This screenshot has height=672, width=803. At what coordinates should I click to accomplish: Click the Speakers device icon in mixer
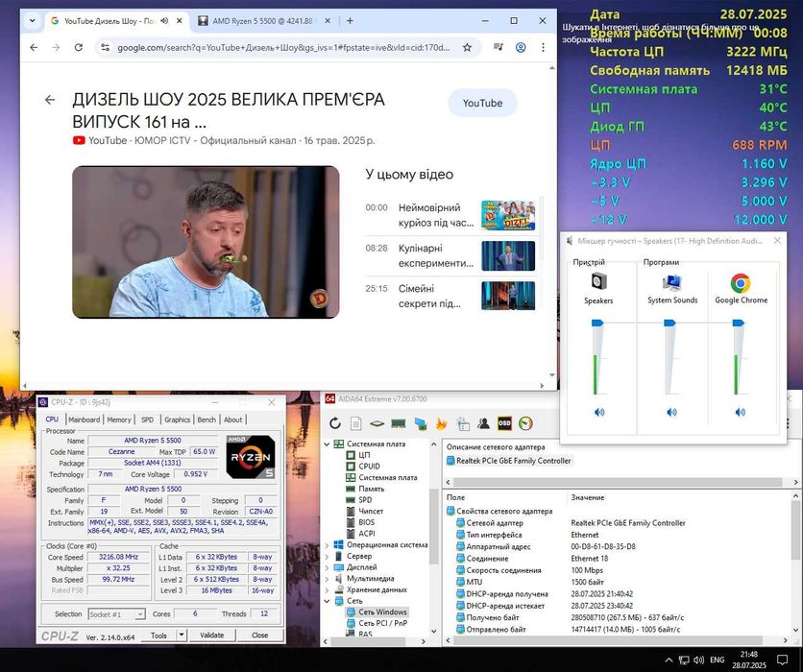click(598, 282)
